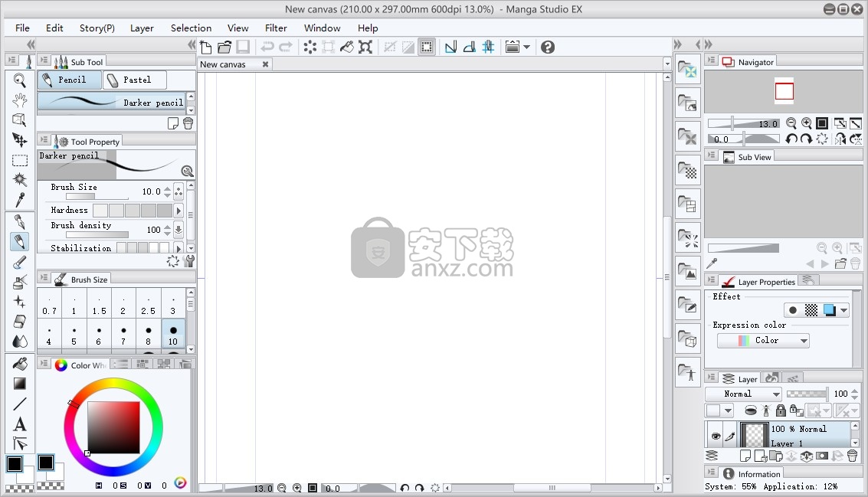Choose brush size 2.5 preset
The width and height of the screenshot is (868, 497).
click(x=149, y=302)
